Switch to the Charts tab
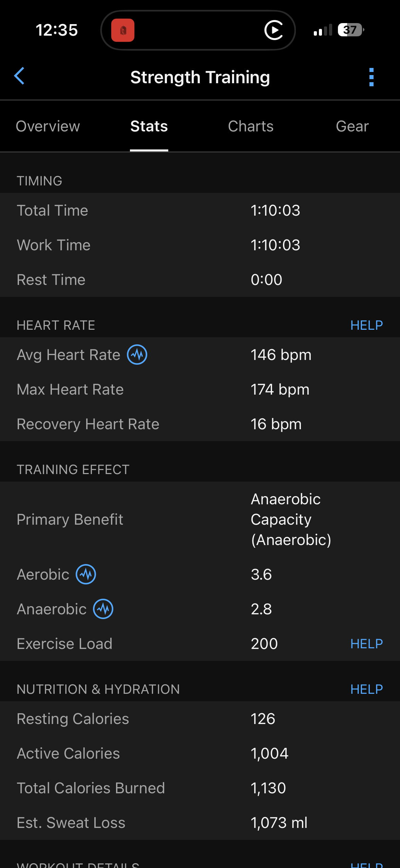 click(x=251, y=126)
